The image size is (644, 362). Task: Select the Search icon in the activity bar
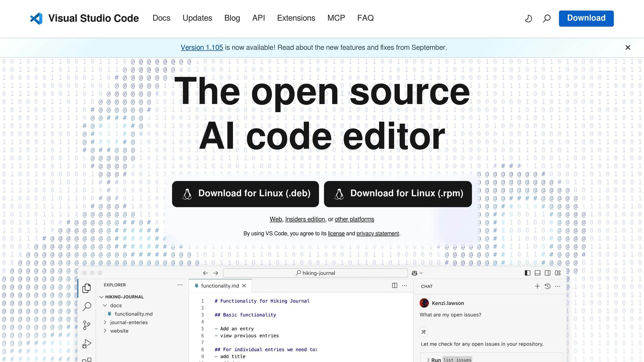click(87, 307)
